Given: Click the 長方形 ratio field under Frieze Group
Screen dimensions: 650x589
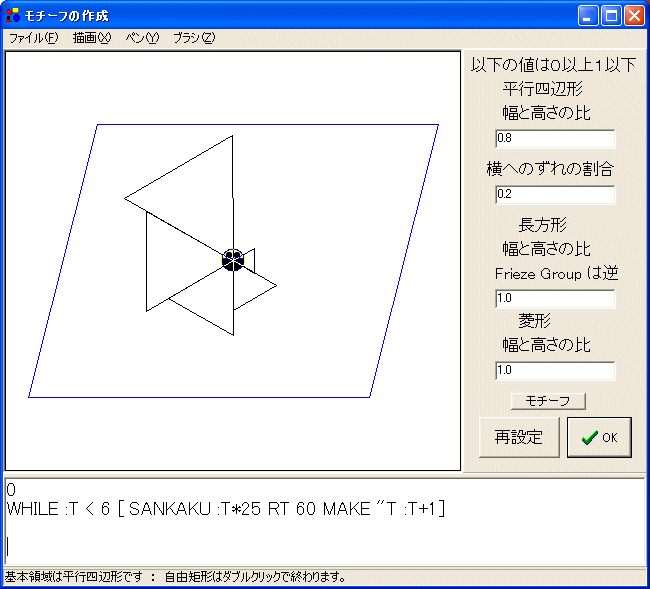Looking at the screenshot, I should coord(555,298).
